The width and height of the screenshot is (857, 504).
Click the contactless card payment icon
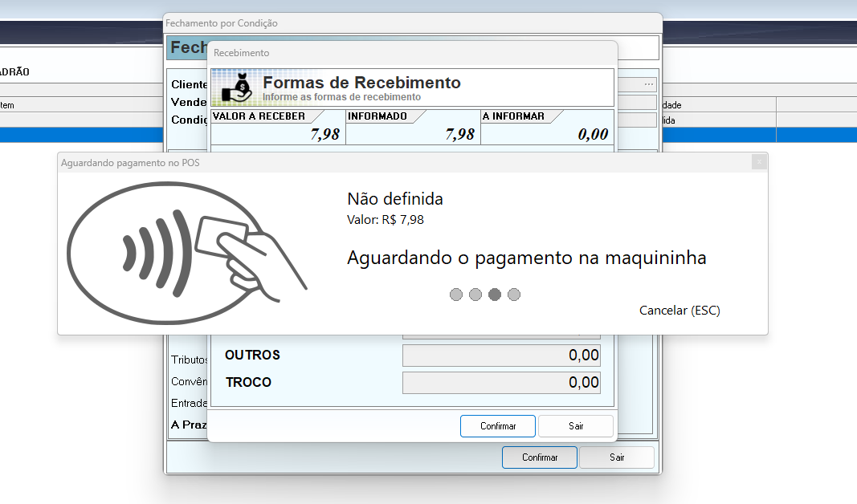coord(186,253)
